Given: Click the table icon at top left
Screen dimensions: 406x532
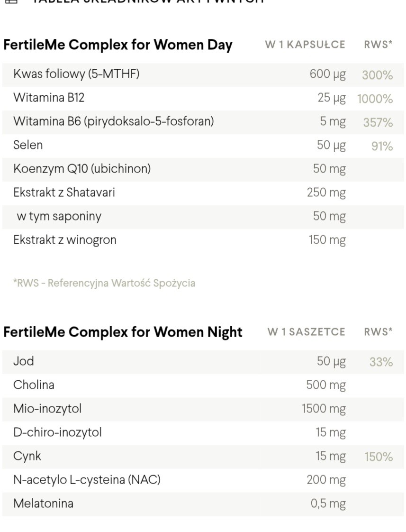Looking at the screenshot, I should (10, 1).
